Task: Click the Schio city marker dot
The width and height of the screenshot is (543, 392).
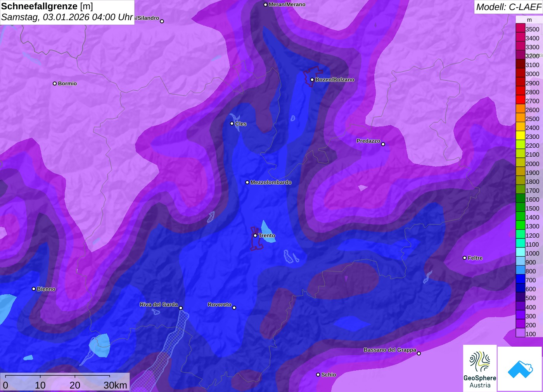Action: tap(318, 375)
